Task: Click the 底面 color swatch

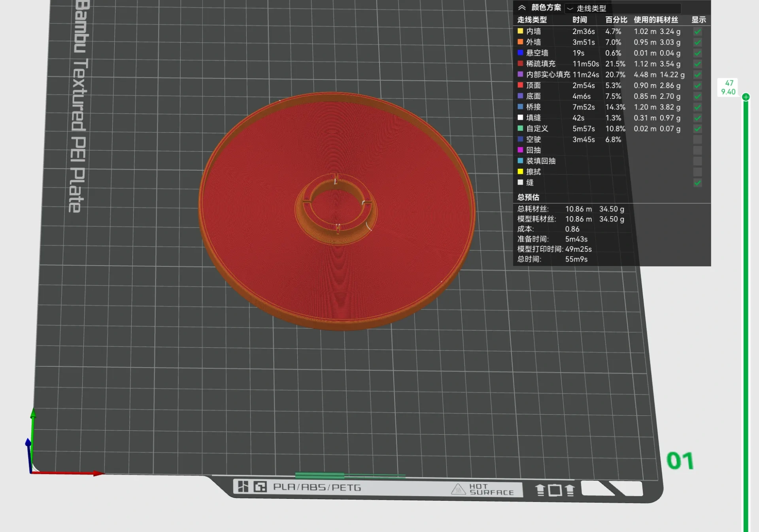Action: 520,96
